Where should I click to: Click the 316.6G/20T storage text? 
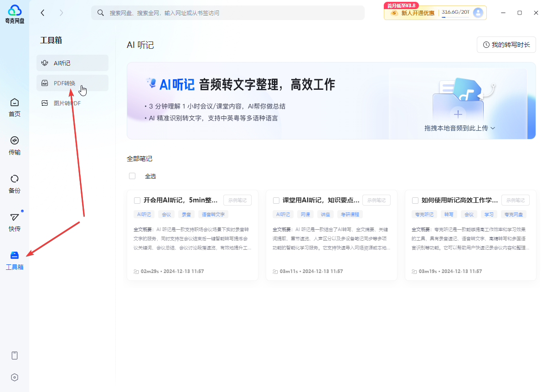(x=455, y=12)
